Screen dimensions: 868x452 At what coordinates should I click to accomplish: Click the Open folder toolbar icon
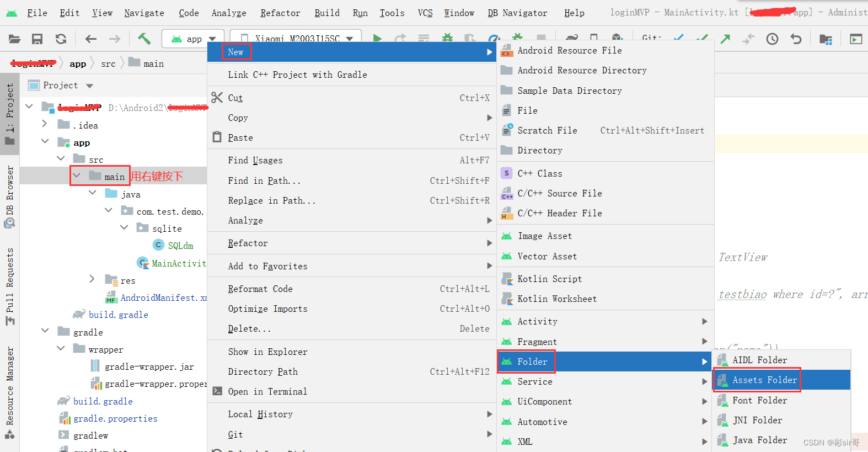tap(14, 39)
